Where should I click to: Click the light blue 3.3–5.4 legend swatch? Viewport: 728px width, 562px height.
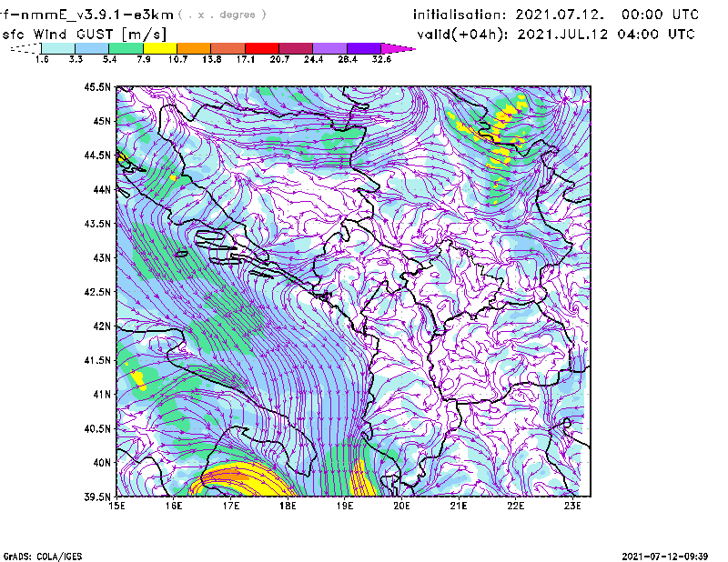(92, 48)
